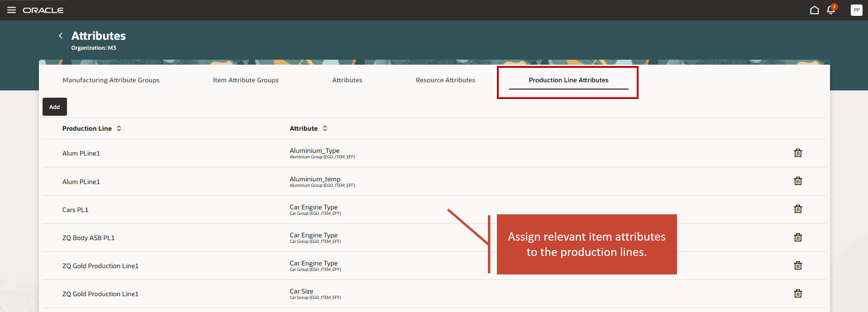Delete ZQ Gold Production Line1 Car Engine Type row
Screen dimensions: 868x312
798,265
